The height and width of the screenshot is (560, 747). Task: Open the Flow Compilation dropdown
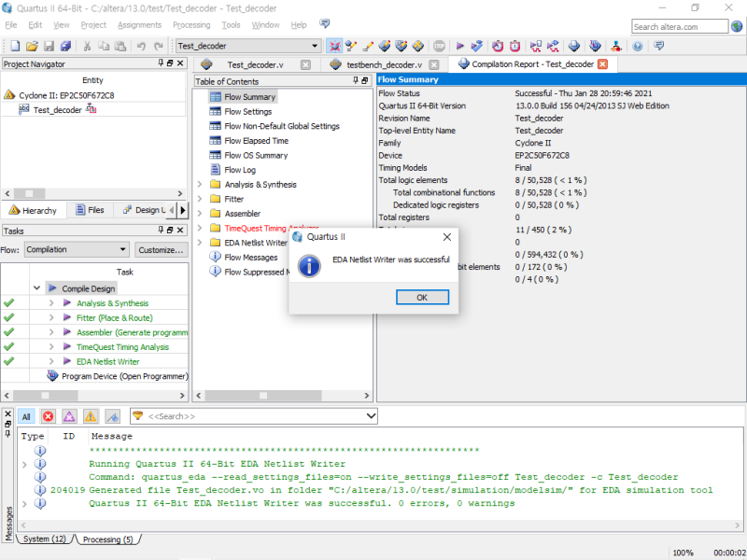pos(77,250)
